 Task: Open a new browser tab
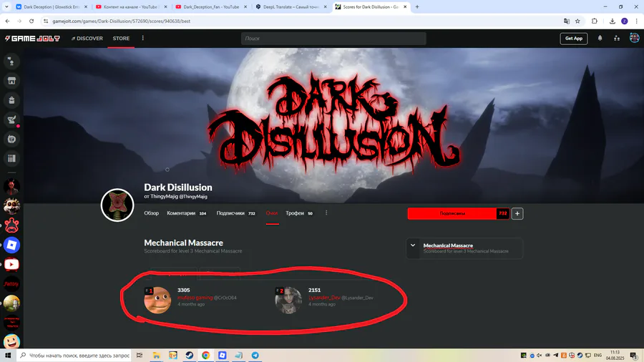coord(417,7)
